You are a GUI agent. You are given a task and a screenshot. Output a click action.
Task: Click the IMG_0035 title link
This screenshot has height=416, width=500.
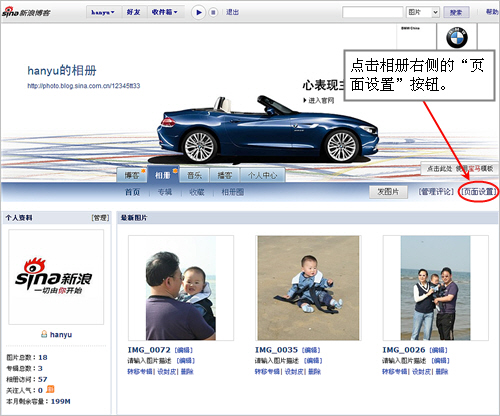[276, 350]
